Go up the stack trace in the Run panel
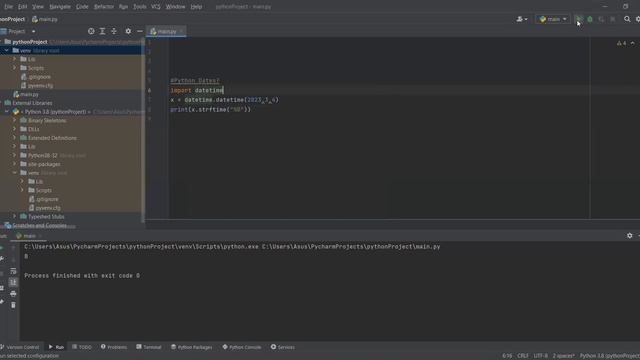The height and width of the screenshot is (360, 640). 13,248
